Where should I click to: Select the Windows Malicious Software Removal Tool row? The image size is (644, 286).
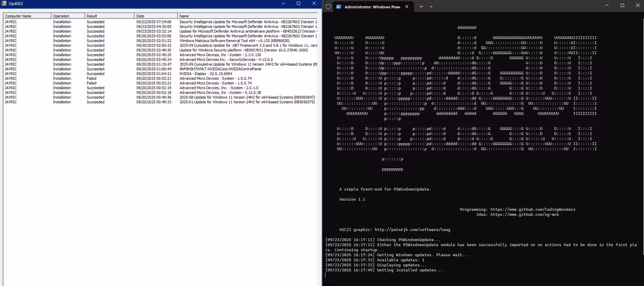pyautogui.click(x=234, y=41)
